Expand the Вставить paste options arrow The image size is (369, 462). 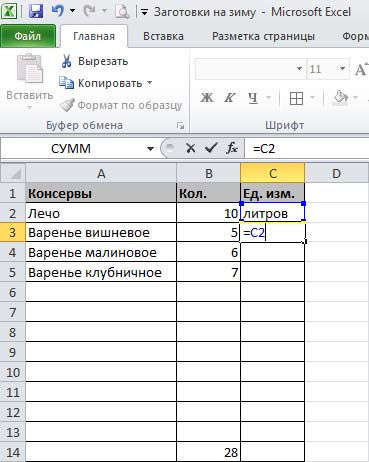pyautogui.click(x=30, y=107)
